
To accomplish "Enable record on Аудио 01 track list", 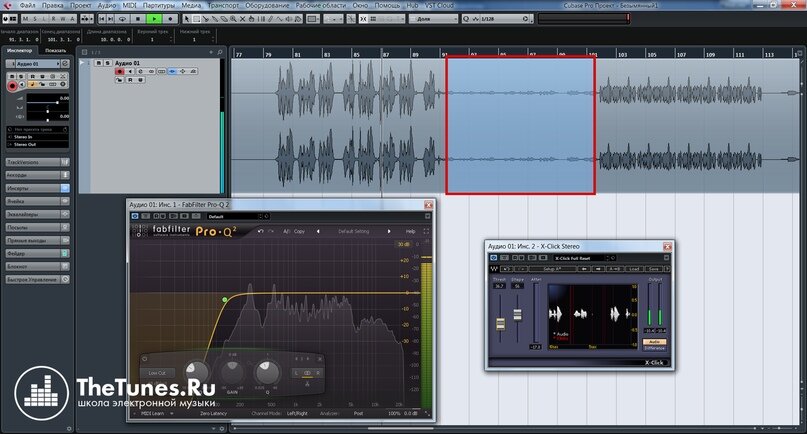I will [x=119, y=72].
